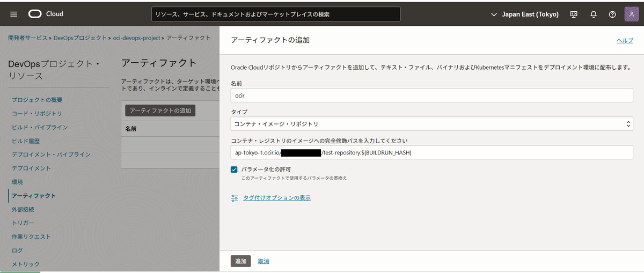Click the search box for resources and services

click(x=275, y=14)
